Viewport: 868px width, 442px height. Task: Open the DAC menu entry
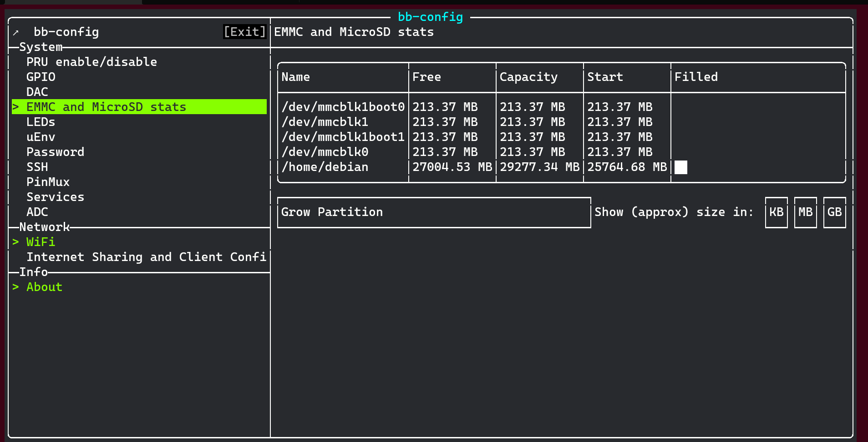coord(37,92)
